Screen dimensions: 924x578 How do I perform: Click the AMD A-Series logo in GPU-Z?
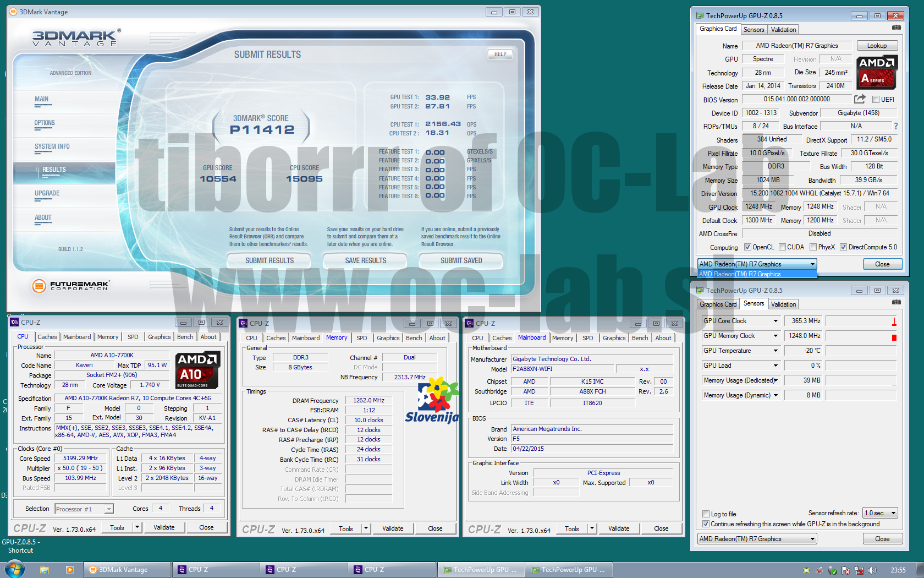click(x=877, y=72)
